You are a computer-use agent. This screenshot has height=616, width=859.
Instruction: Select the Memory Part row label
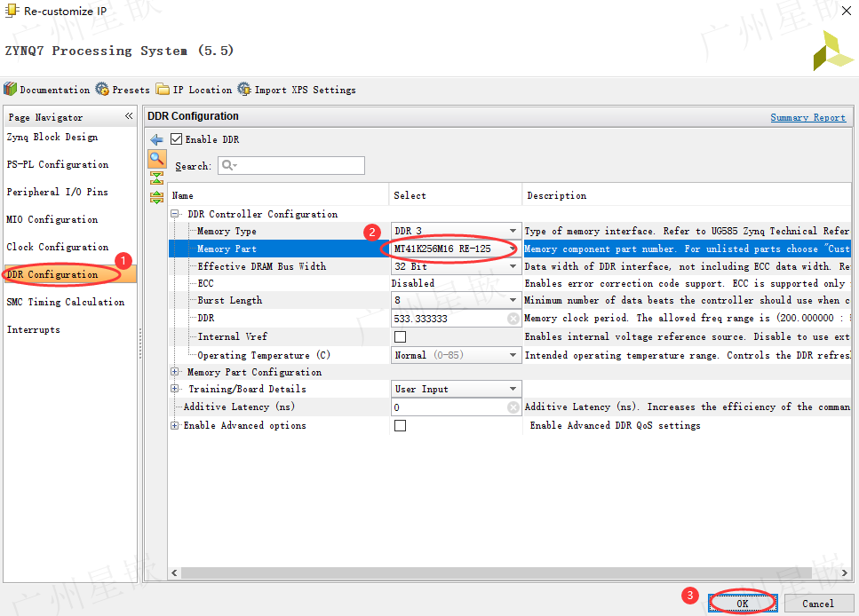point(227,249)
